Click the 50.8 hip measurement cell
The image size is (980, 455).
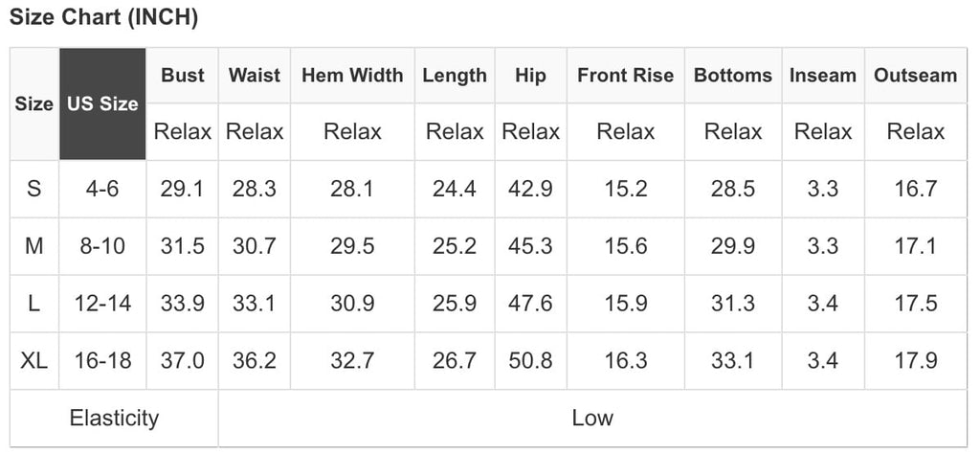click(530, 361)
